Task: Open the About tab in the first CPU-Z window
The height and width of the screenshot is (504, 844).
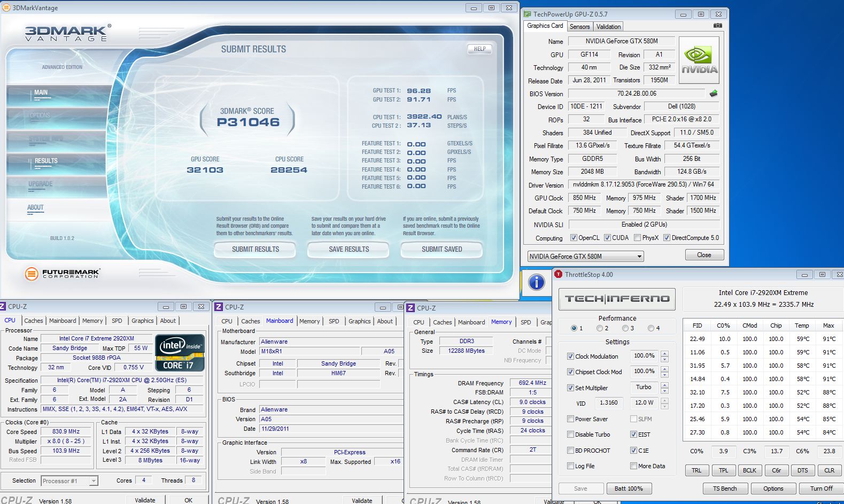Action: click(168, 321)
